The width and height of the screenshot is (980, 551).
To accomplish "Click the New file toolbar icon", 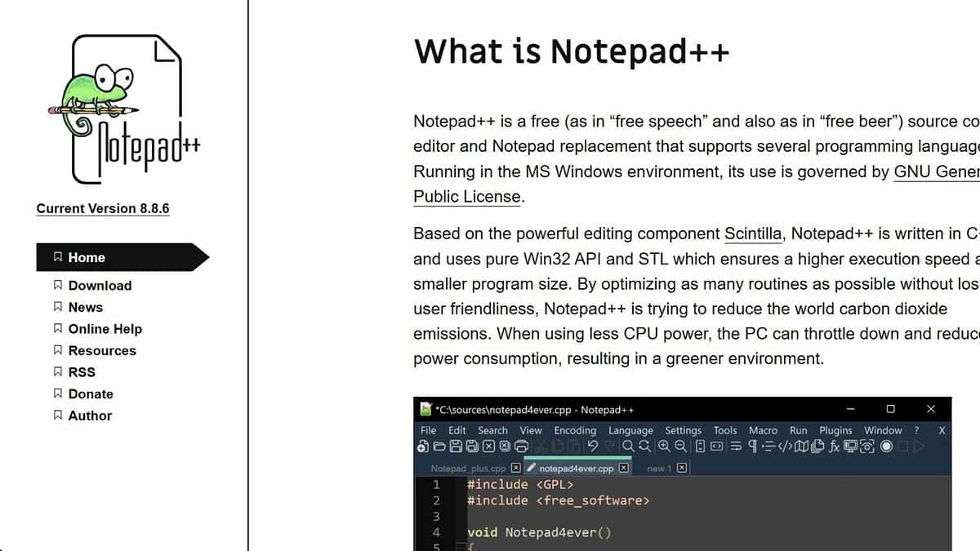I will tap(422, 447).
